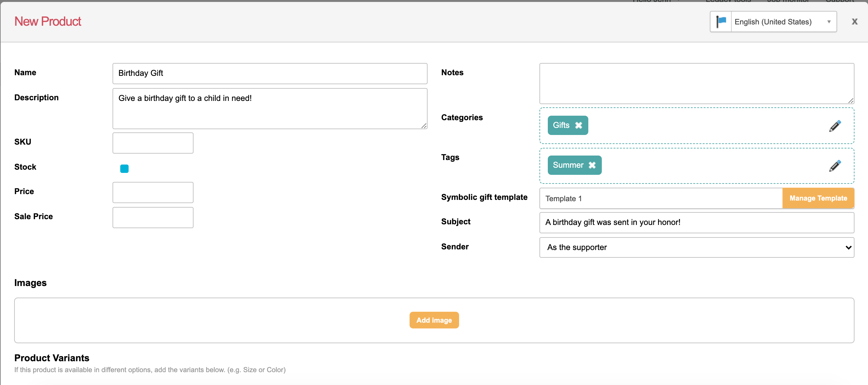Close the New Product dialog

[854, 22]
